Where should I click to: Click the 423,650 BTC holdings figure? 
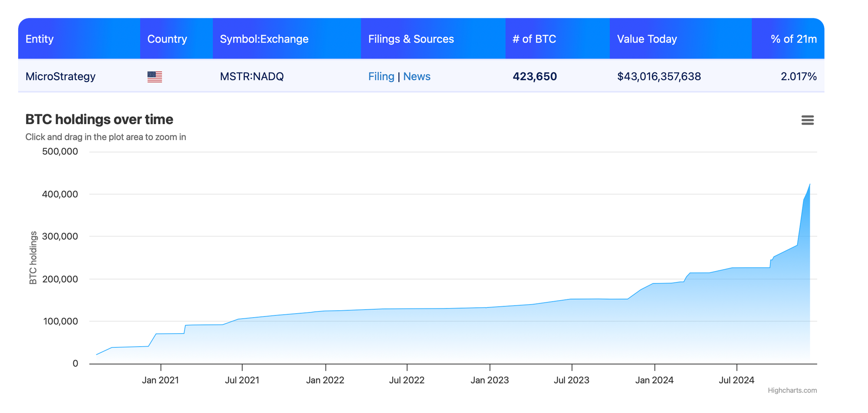click(535, 76)
